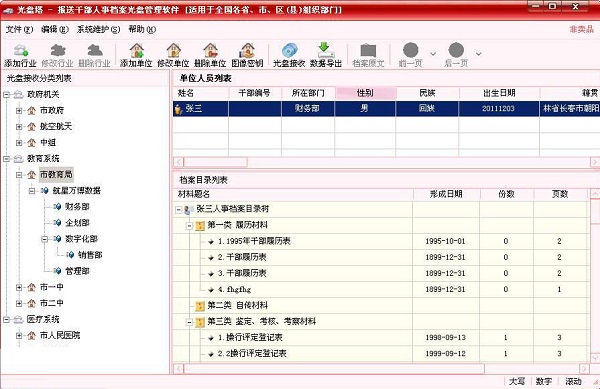The image size is (600, 389).
Task: Open the 图像密钥 tool
Action: click(x=247, y=55)
